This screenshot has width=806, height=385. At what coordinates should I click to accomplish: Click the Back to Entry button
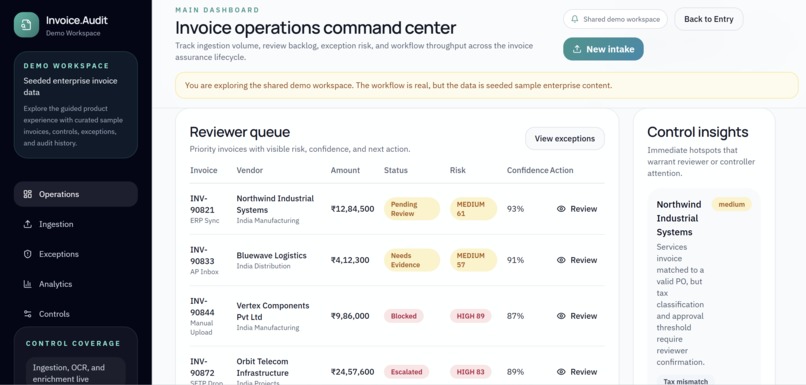(x=708, y=19)
